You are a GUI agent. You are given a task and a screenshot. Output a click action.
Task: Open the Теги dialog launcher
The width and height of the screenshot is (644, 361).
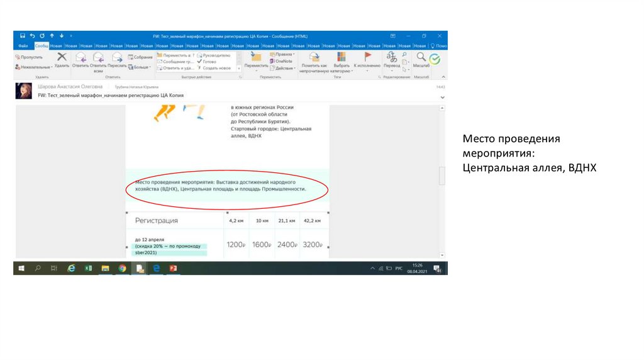pyautogui.click(x=379, y=77)
